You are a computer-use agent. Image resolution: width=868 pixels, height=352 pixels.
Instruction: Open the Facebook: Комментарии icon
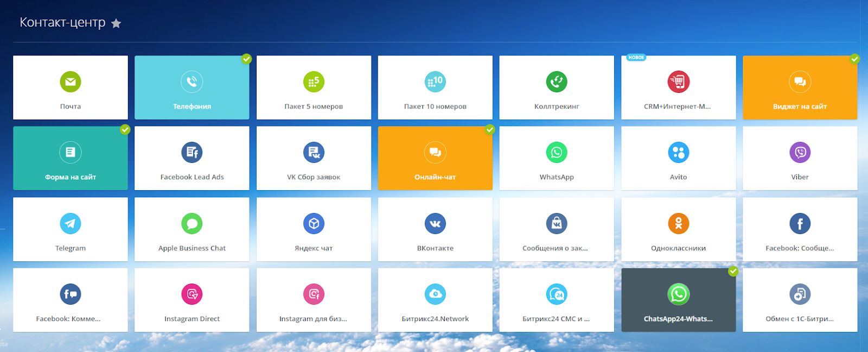point(71,294)
